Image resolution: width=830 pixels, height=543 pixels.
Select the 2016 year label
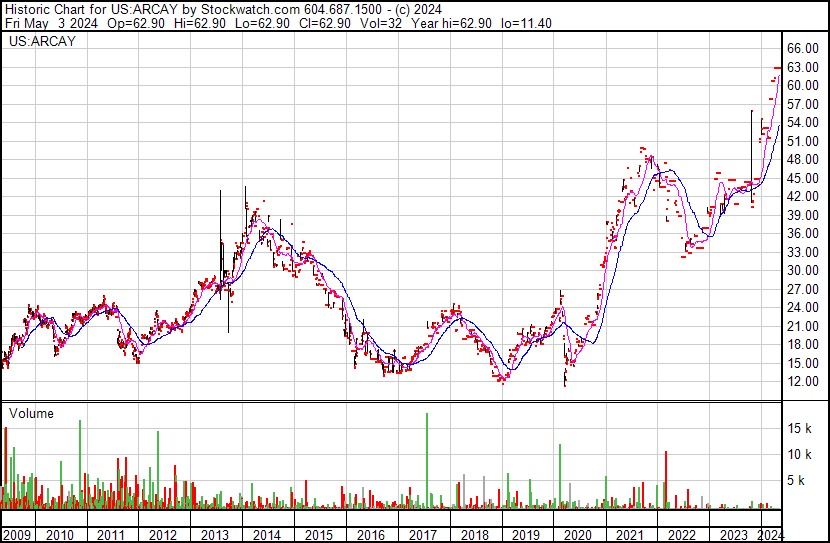371,535
